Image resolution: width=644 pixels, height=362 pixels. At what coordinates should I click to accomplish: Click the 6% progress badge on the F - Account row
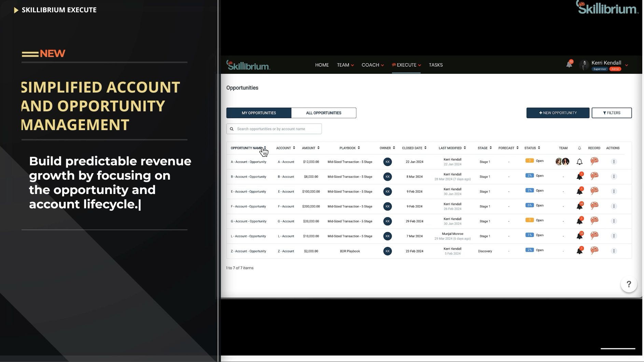[x=529, y=205]
